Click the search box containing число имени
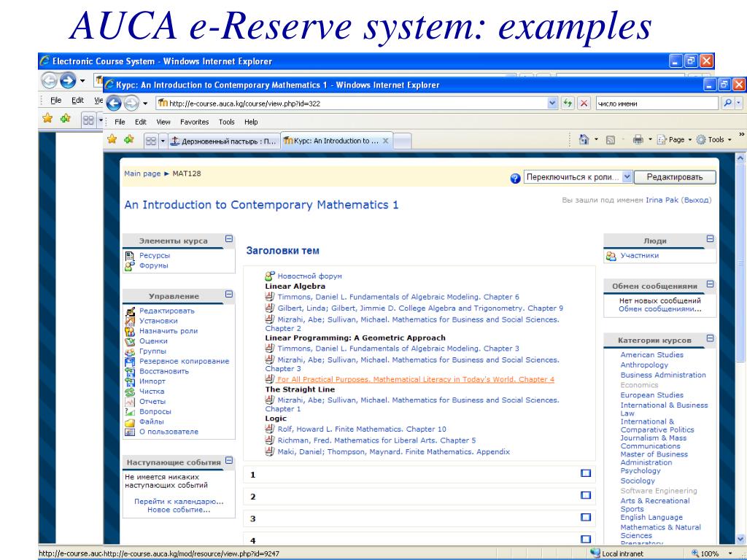 [x=657, y=104]
